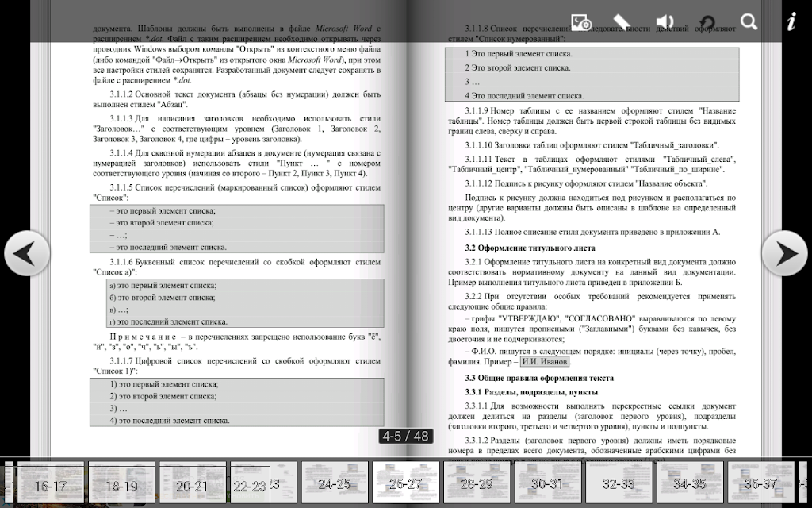Jump to pages 20-21 thumbnail
812x508 pixels.
[192, 483]
